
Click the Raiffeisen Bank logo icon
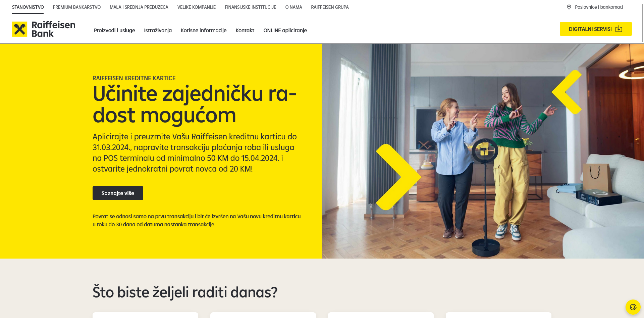coord(19,29)
